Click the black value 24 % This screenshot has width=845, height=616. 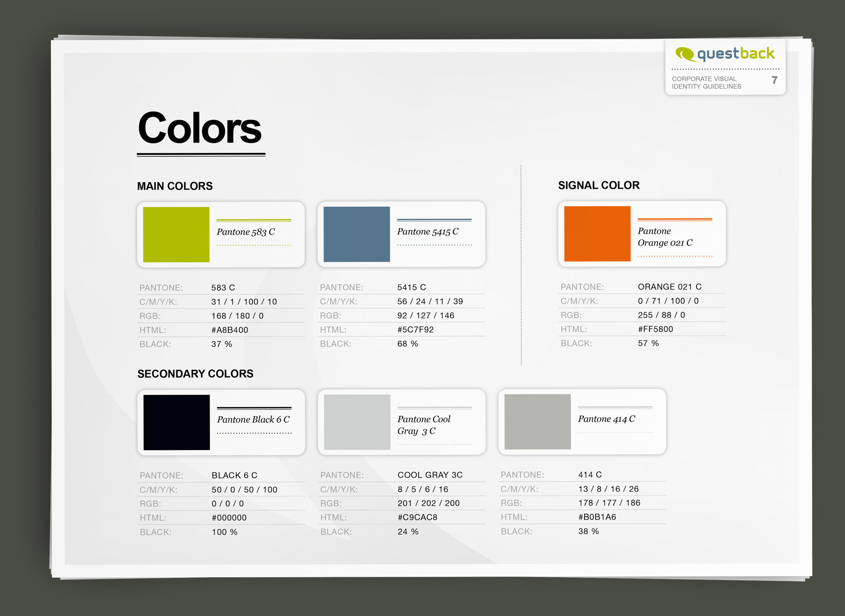click(x=408, y=532)
